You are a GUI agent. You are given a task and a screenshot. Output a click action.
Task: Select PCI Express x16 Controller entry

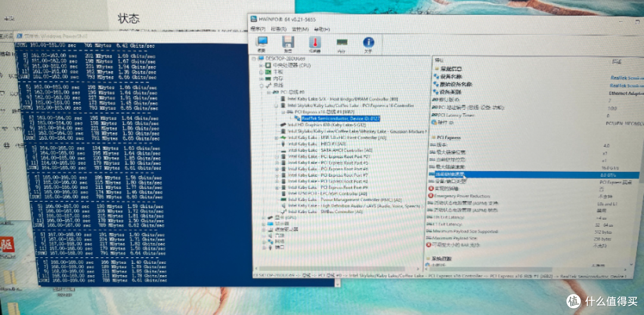pos(351,106)
